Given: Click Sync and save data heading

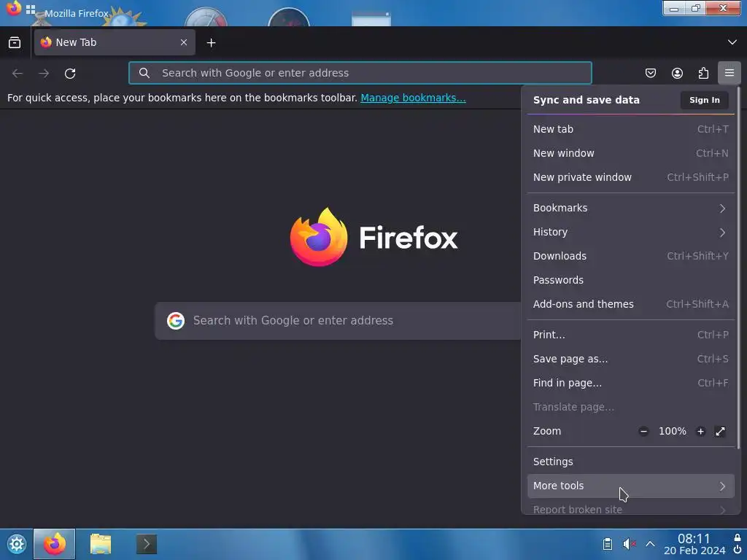Looking at the screenshot, I should click(586, 100).
